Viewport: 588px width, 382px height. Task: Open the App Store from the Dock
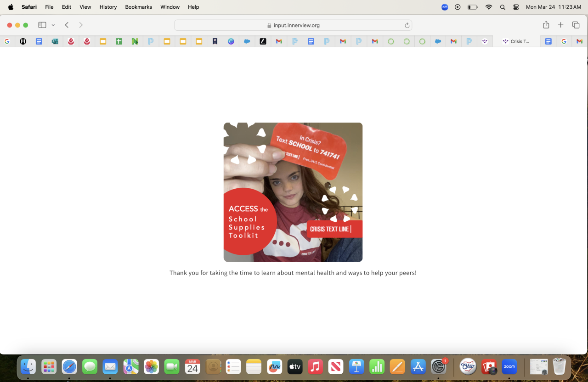[x=418, y=366]
